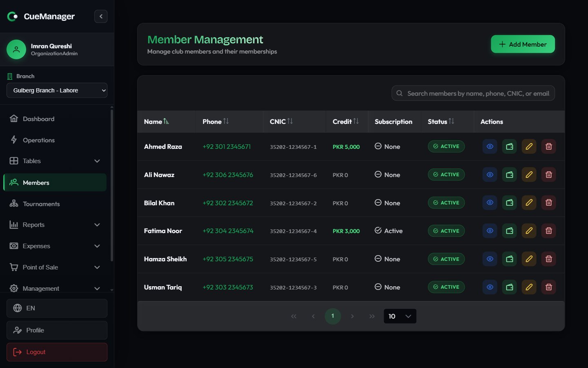Delete Ali Nawaz using trash icon
Screen dimensions: 588x368
[548, 175]
